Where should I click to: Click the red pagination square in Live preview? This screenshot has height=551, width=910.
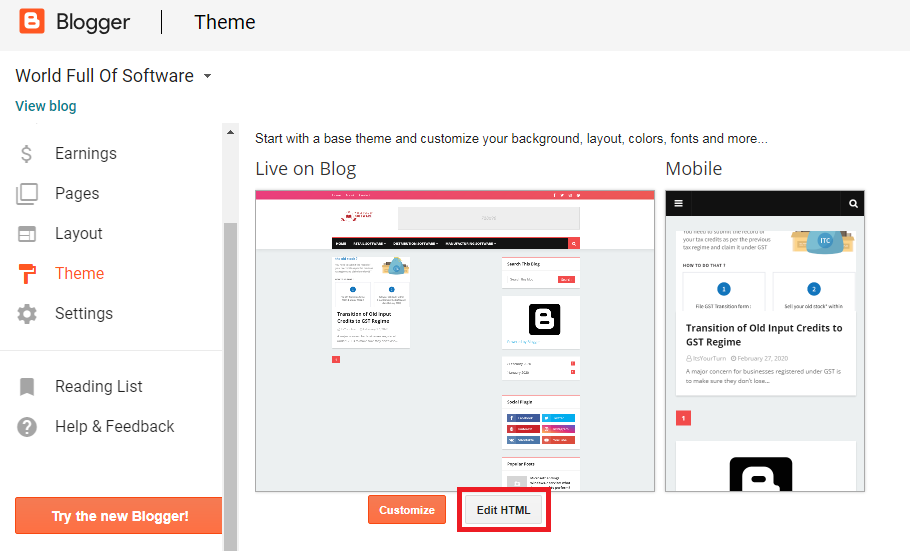335,359
